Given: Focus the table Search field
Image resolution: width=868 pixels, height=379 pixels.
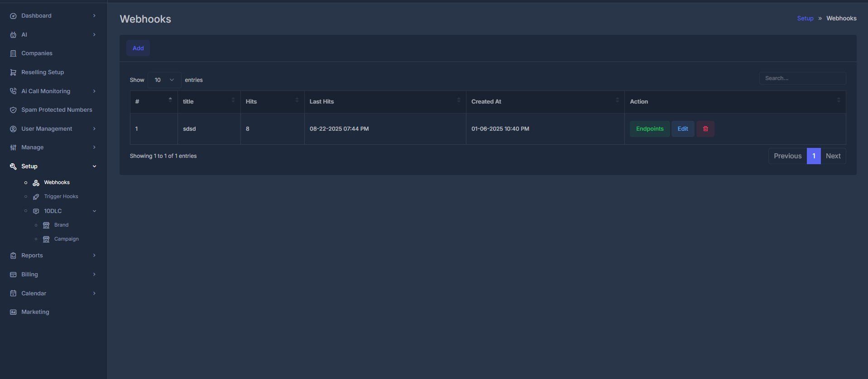Looking at the screenshot, I should pos(802,78).
